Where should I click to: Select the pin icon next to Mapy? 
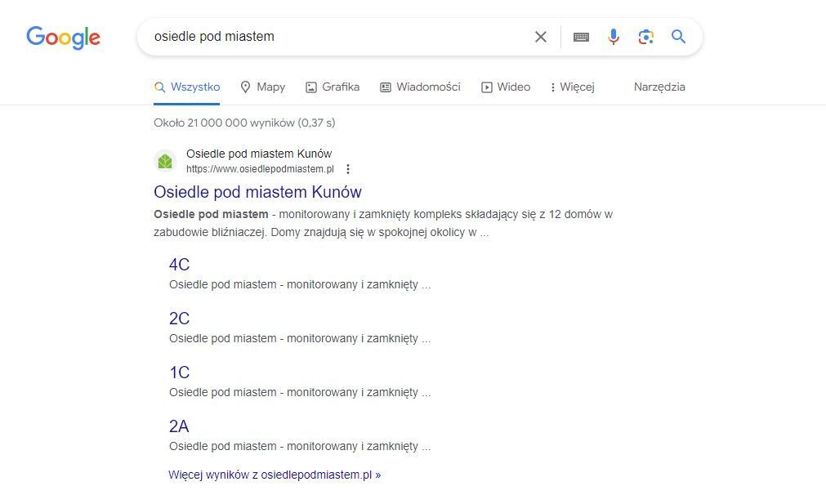click(x=248, y=86)
